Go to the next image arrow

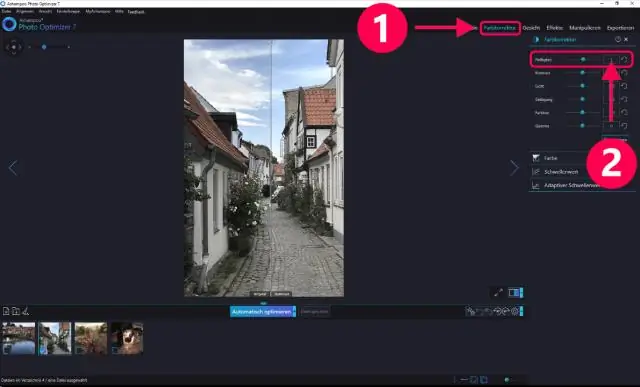[x=514, y=167]
